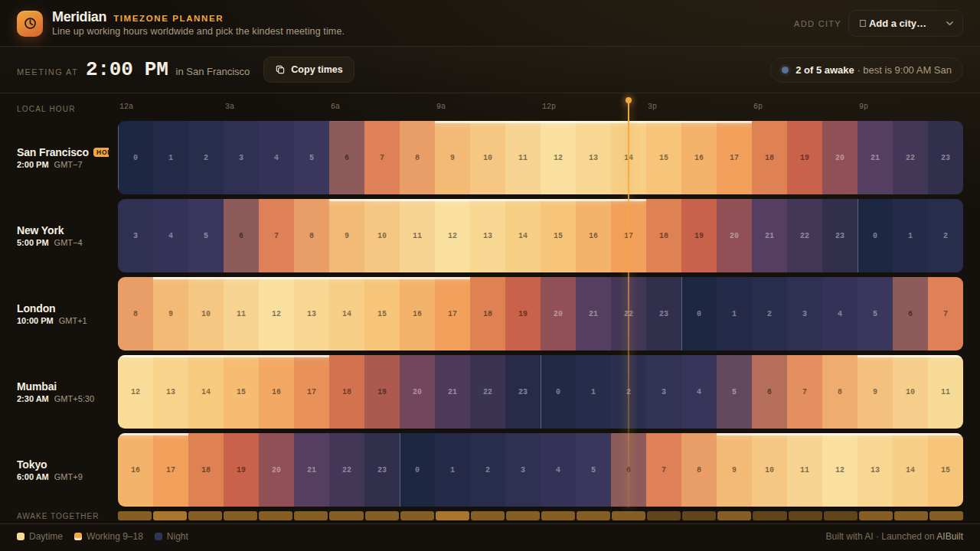Select hour 12 in New York row
Viewport: 980px width, 551px height.
[452, 236]
